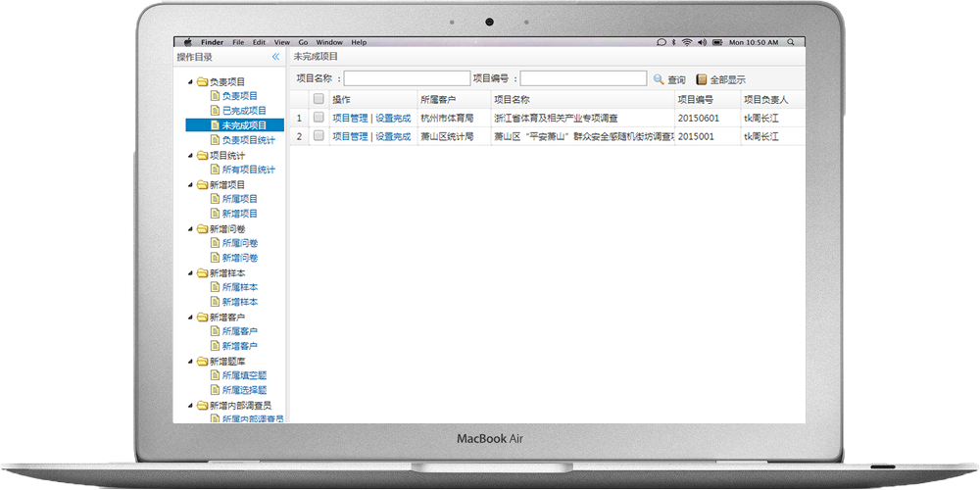
Task: Click 设置完成 link for 杭州市体育局 row
Action: click(x=393, y=118)
